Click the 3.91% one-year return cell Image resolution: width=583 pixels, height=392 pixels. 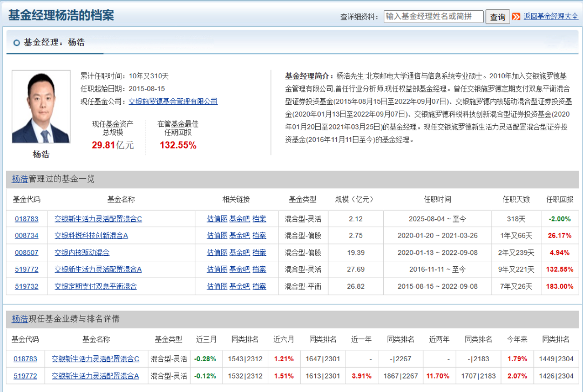point(362,376)
